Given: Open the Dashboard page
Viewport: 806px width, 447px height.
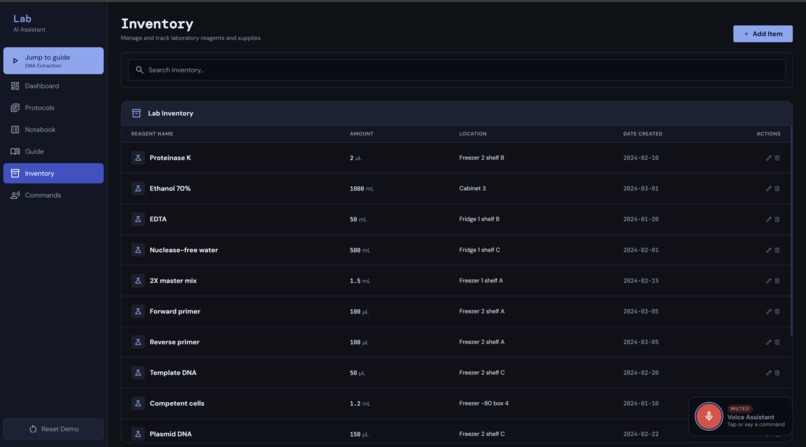Looking at the screenshot, I should click(53, 86).
